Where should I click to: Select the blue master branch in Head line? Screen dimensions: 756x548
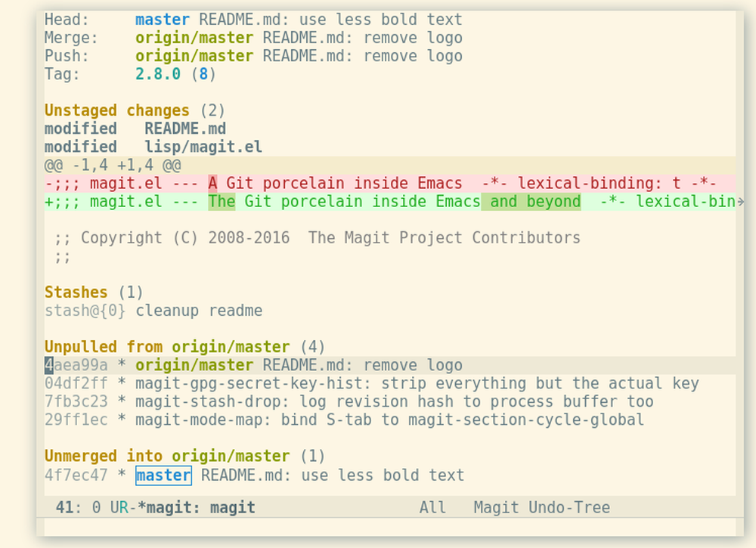[163, 20]
